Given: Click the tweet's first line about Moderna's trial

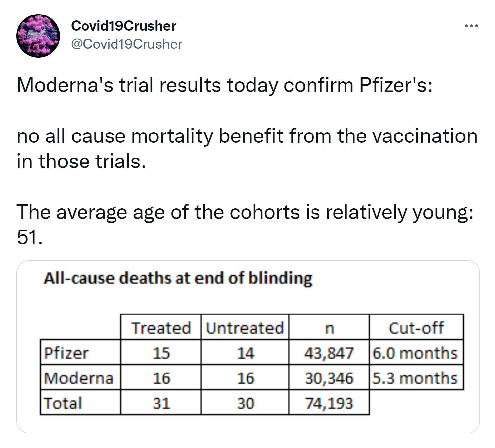Looking at the screenshot, I should coord(224,85).
